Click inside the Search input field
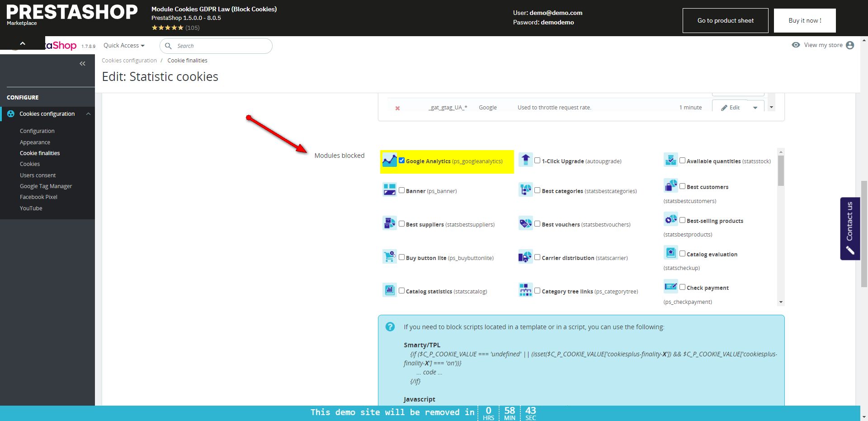The width and height of the screenshot is (868, 421). (x=216, y=46)
